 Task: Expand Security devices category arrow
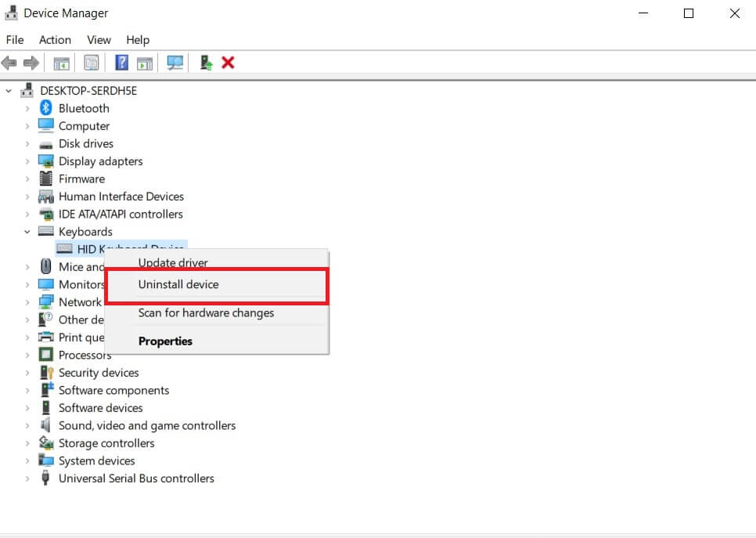click(x=27, y=373)
